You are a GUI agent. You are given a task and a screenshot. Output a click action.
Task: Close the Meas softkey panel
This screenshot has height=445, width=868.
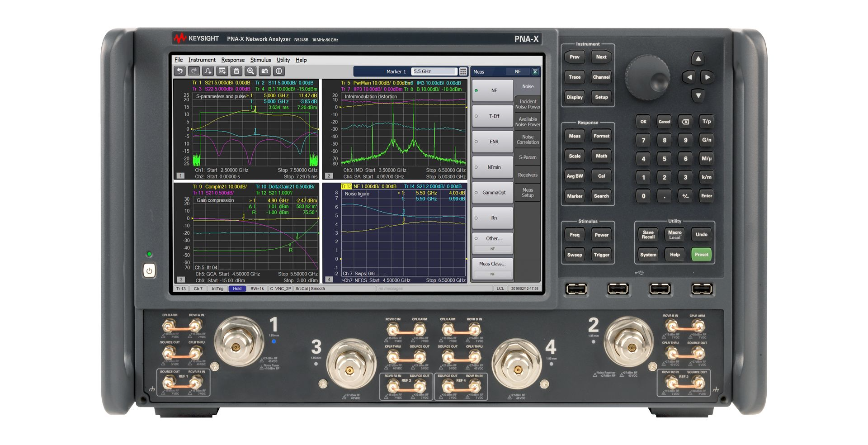[535, 71]
